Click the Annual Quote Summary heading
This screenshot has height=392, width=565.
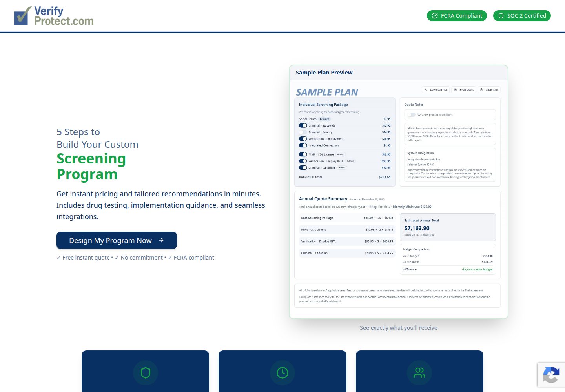(x=323, y=199)
